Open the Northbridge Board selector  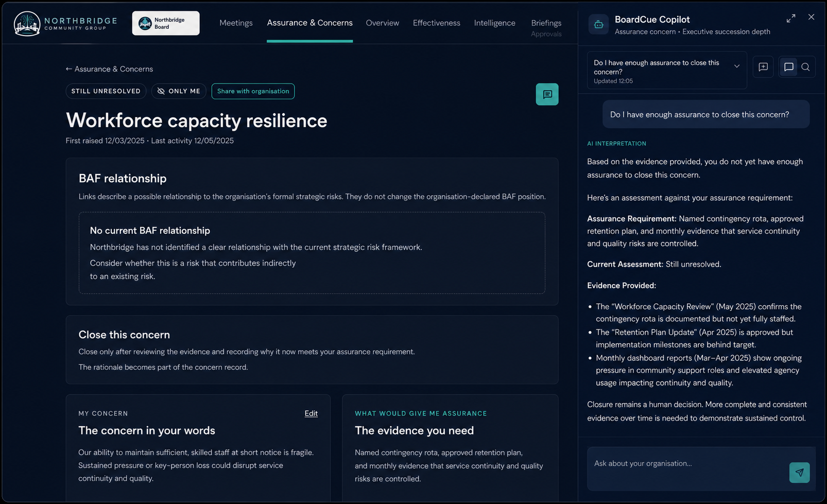point(166,23)
